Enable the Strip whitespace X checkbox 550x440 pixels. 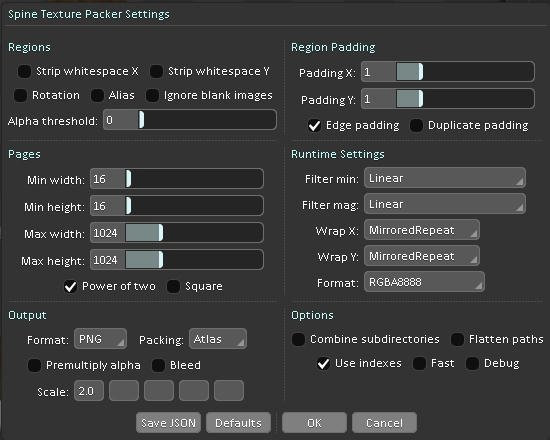tap(24, 71)
